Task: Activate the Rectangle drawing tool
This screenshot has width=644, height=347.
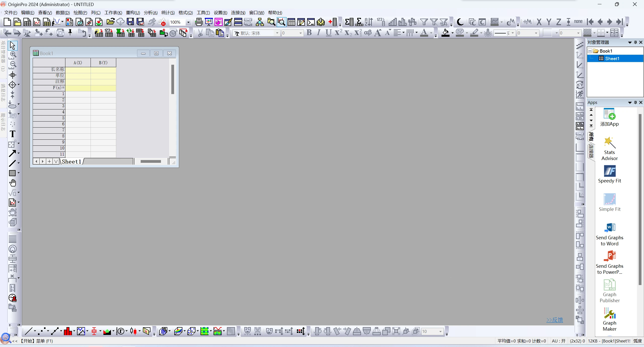Action: 12,173
